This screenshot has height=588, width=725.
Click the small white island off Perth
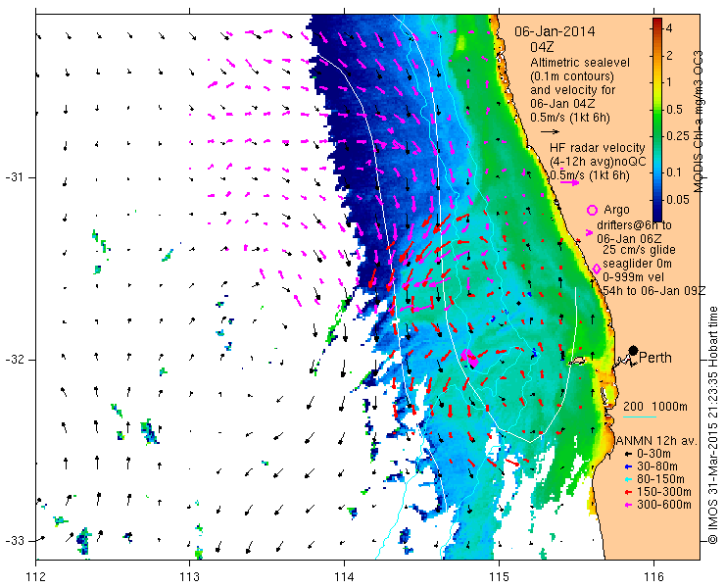point(577,361)
